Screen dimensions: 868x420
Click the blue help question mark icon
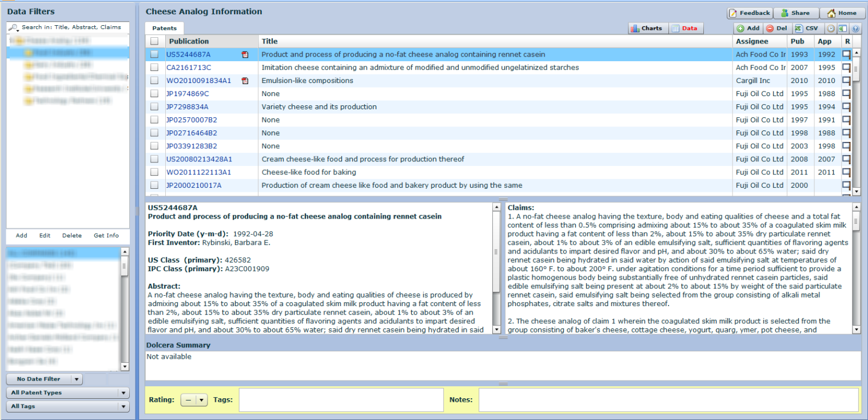pos(855,28)
